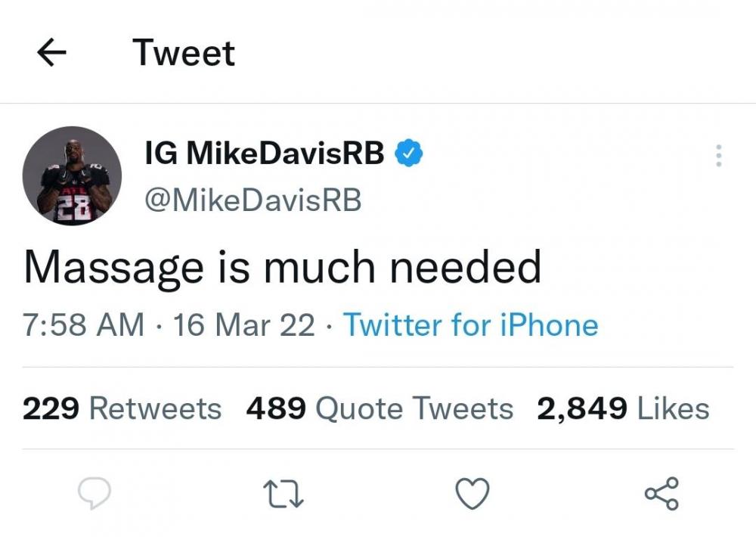View the 489 Quote Tweets list
The width and height of the screenshot is (756, 537).
click(x=380, y=408)
